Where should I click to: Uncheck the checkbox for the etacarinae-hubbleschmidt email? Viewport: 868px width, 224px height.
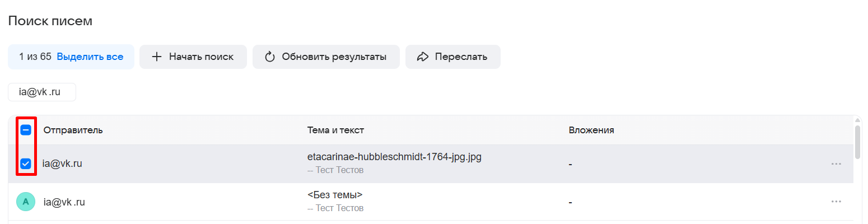click(26, 164)
